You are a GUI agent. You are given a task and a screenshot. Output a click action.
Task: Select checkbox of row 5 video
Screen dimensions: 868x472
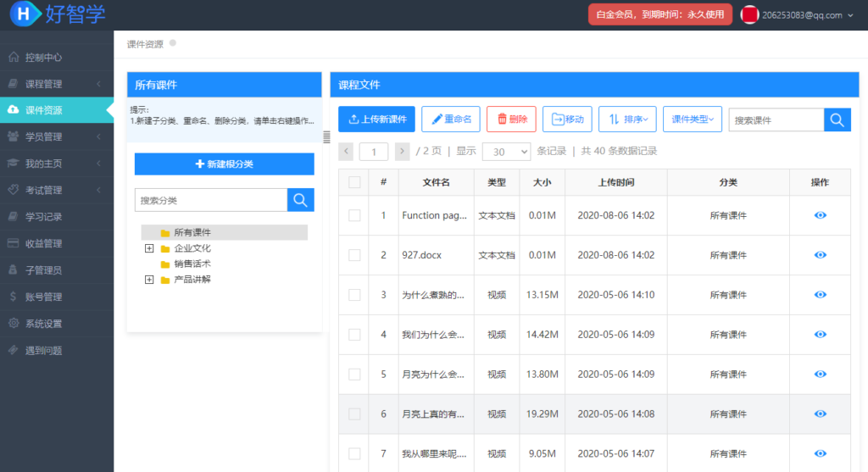coord(354,374)
